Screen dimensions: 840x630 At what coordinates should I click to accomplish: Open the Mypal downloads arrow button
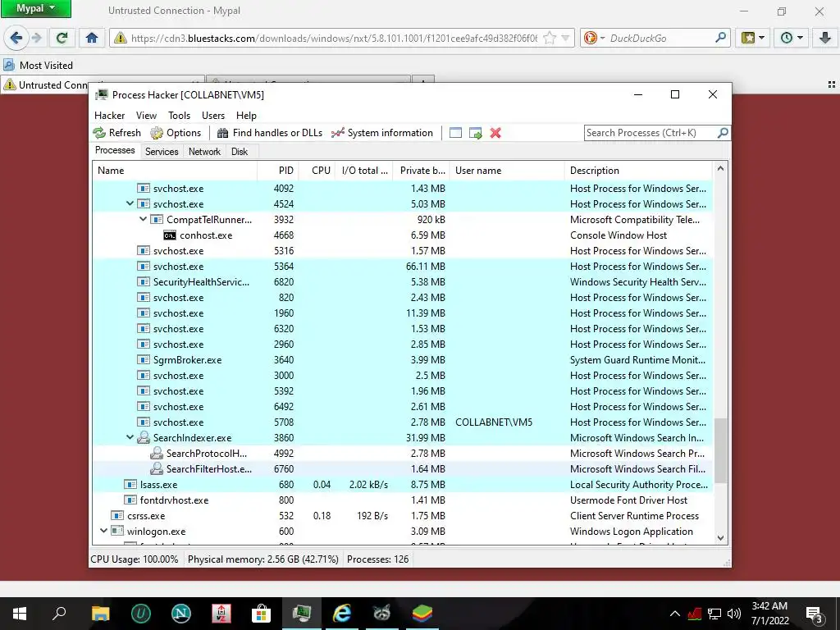pyautogui.click(x=825, y=38)
